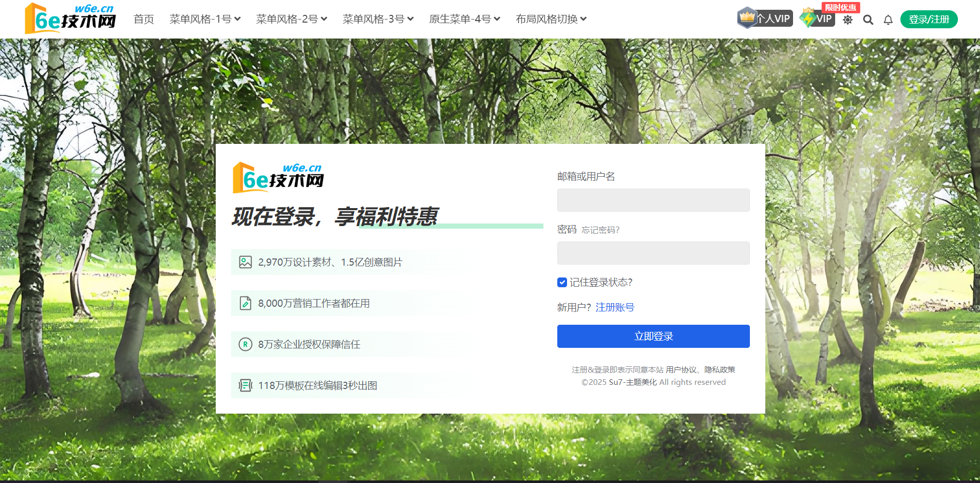Screen dimensions: 980x483
Task: Click the 6e技术网 logo in header
Action: (70, 18)
